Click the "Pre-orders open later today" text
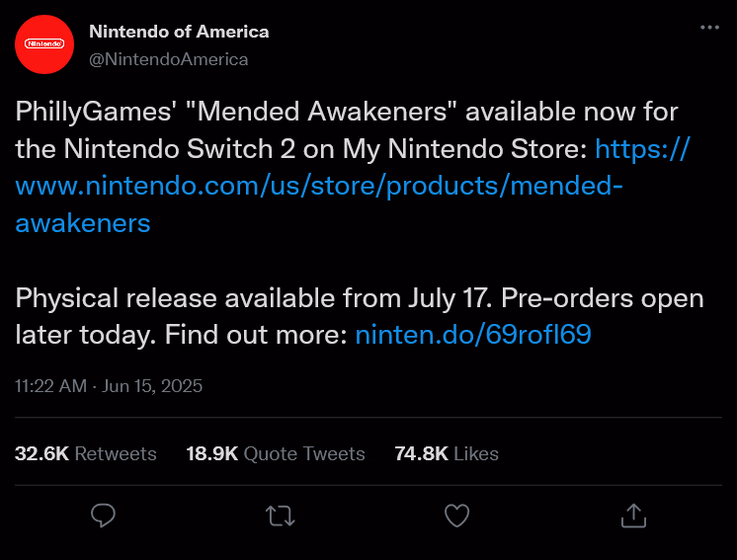Image resolution: width=737 pixels, height=560 pixels. coord(593,298)
